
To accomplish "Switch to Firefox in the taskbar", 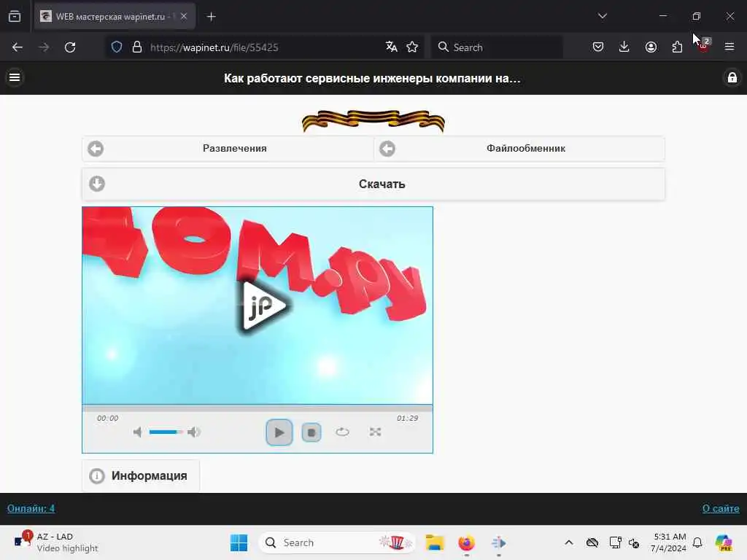I will click(466, 542).
